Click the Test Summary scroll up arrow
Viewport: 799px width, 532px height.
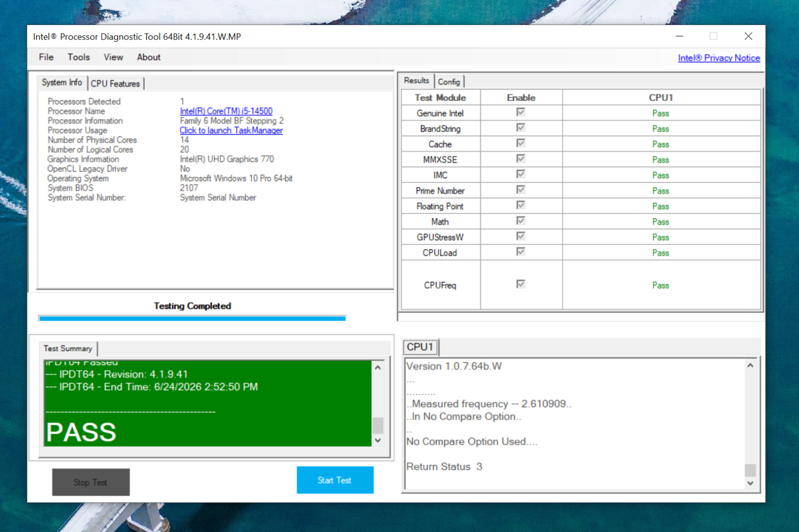(x=378, y=367)
